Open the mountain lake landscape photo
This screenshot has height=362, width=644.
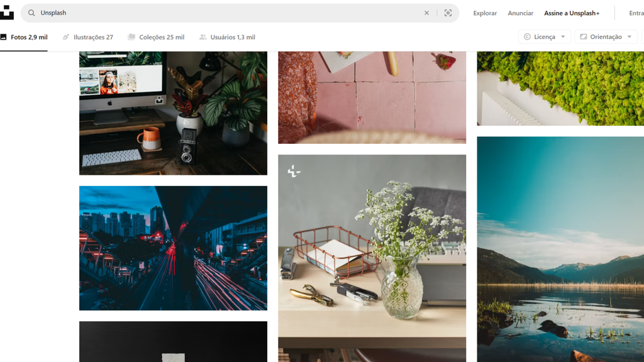[x=560, y=249]
